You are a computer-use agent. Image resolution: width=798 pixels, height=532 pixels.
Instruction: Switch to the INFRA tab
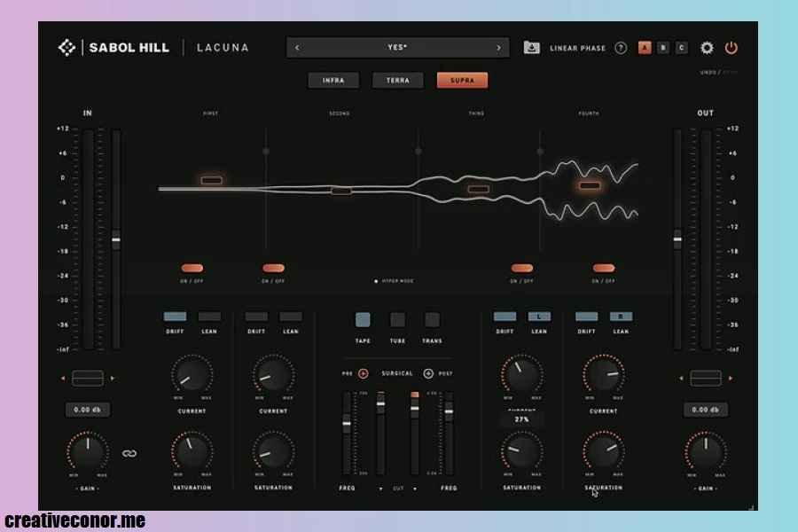point(333,81)
